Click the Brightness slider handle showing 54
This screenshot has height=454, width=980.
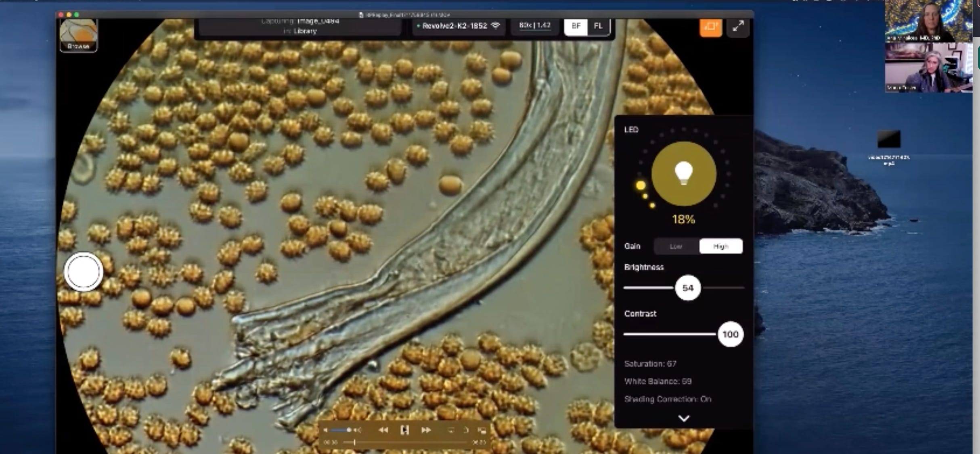click(x=688, y=288)
